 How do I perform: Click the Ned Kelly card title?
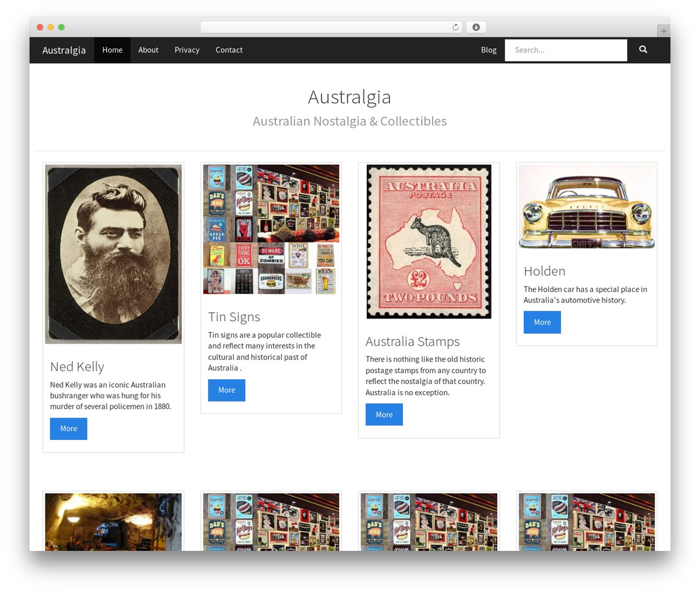click(x=77, y=367)
